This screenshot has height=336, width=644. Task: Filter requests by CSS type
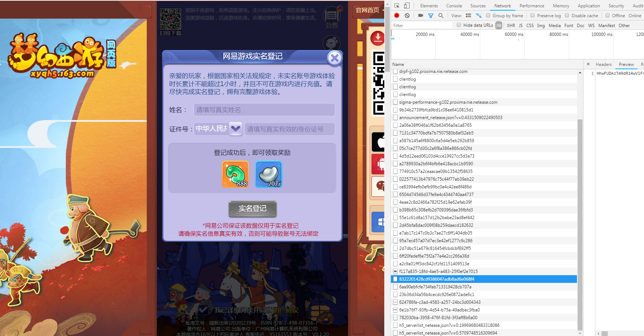coord(530,26)
